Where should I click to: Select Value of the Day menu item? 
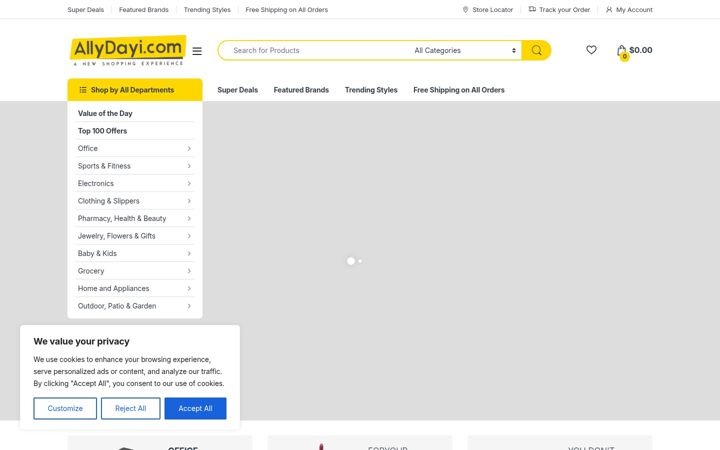tap(105, 113)
